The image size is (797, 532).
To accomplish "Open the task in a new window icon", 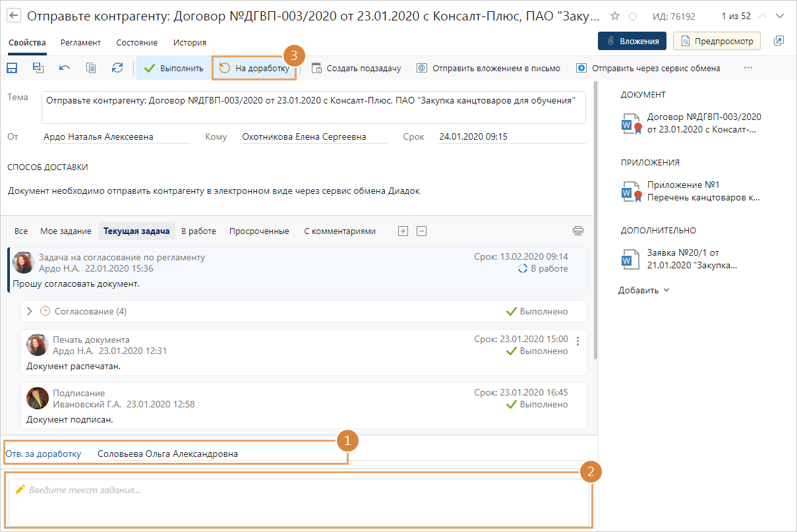I will 779,41.
